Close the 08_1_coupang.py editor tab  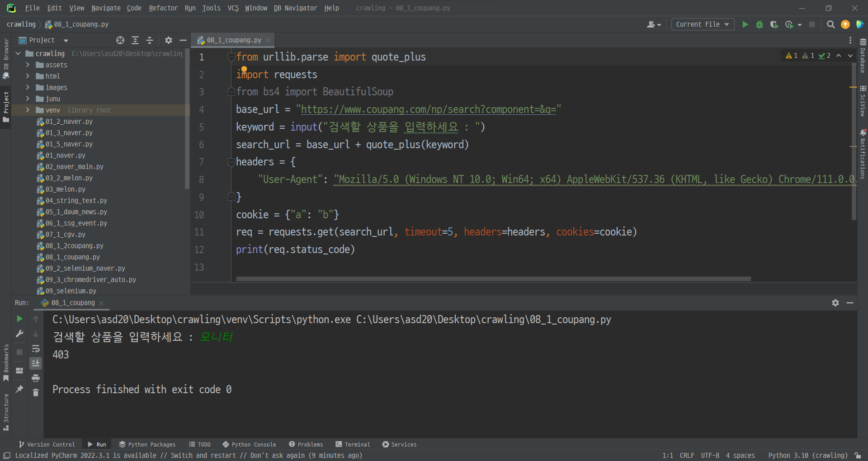(268, 40)
